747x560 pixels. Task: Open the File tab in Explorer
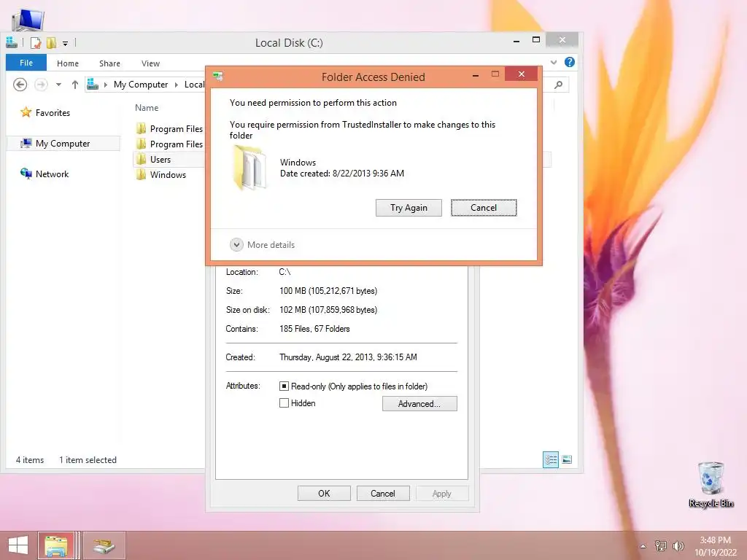[x=26, y=63]
